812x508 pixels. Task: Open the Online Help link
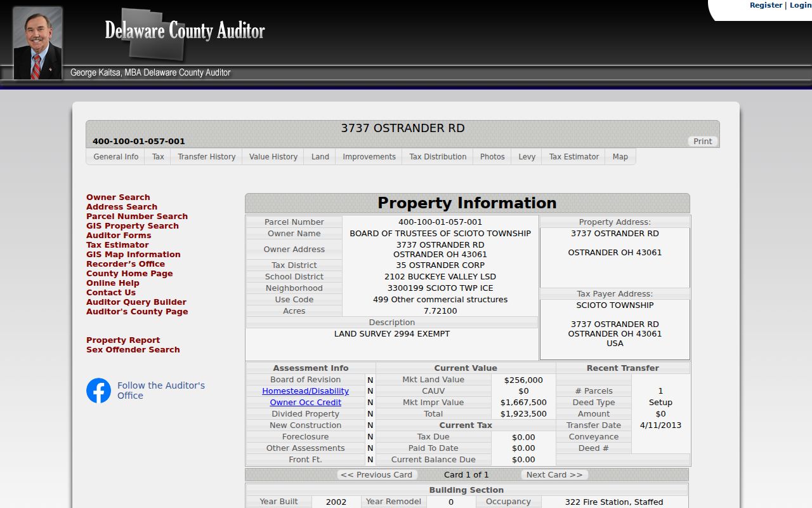[x=113, y=283]
